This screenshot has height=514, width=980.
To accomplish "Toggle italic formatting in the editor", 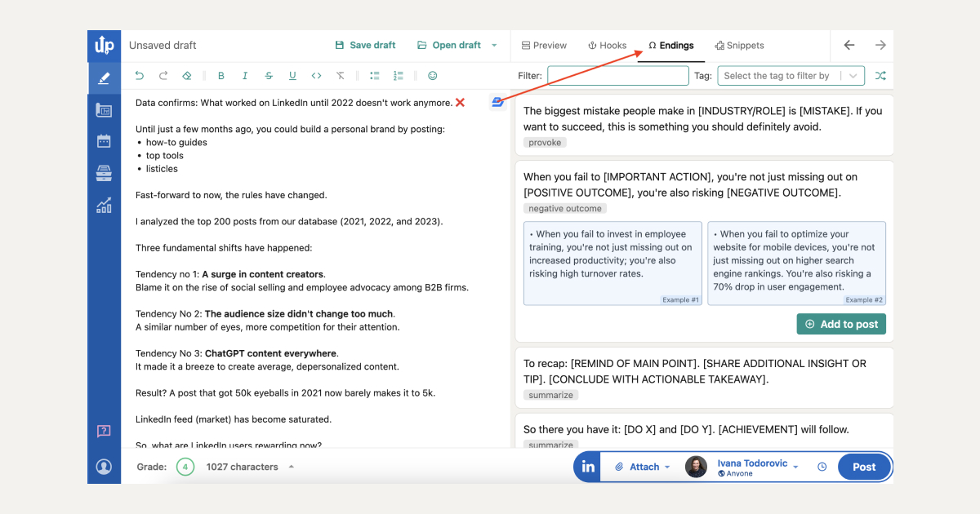I will tap(244, 75).
